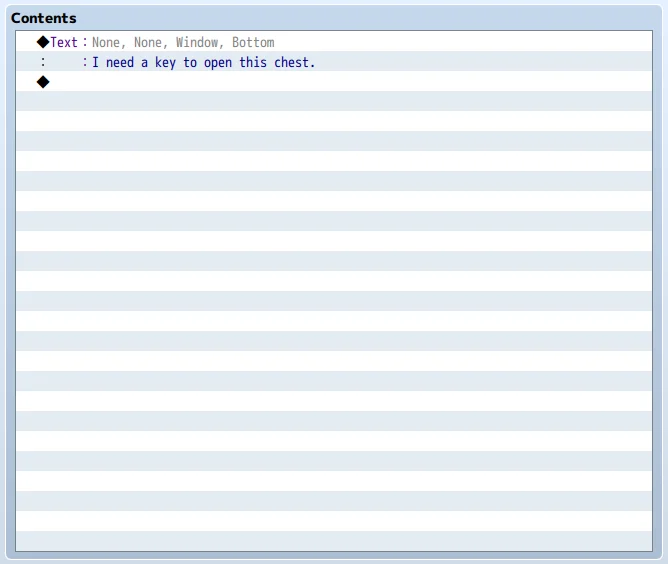This screenshot has width=668, height=564.
Task: Click the first "None" in the text parameters
Action: coord(105,42)
